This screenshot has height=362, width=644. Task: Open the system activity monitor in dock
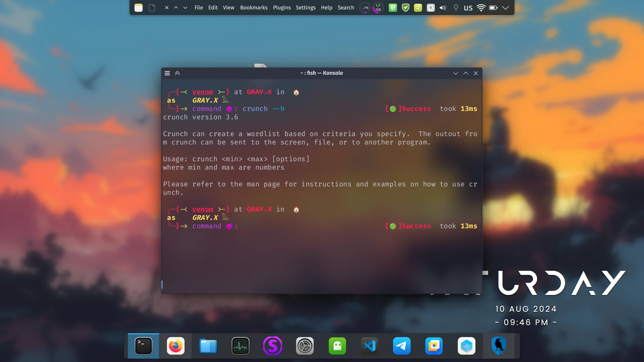point(240,346)
